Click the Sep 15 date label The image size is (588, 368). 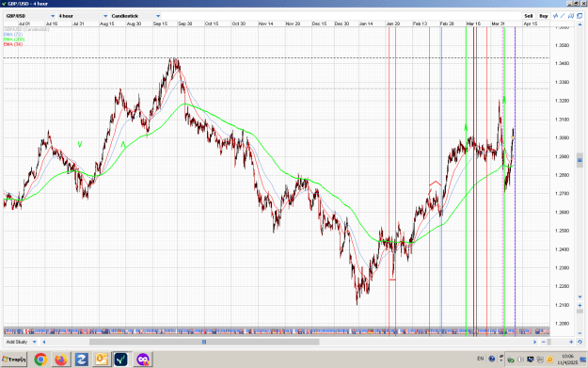tap(160, 24)
